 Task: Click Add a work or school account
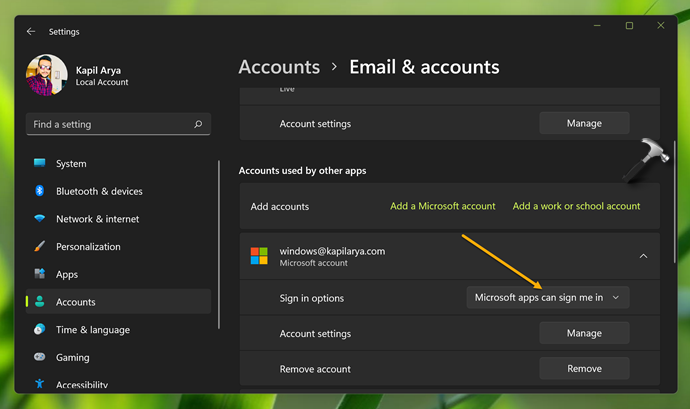[576, 206]
